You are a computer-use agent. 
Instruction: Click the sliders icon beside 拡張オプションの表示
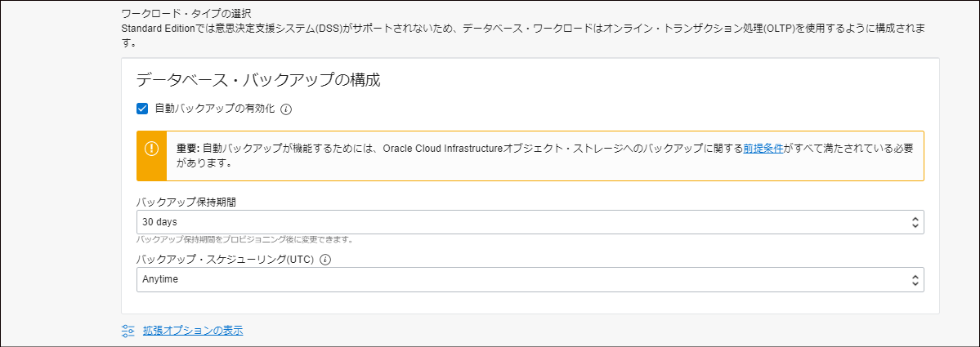point(128,331)
